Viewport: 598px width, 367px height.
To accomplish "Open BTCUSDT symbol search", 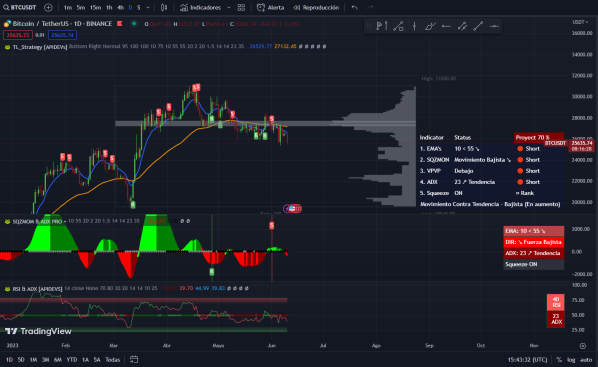I will pyautogui.click(x=19, y=7).
